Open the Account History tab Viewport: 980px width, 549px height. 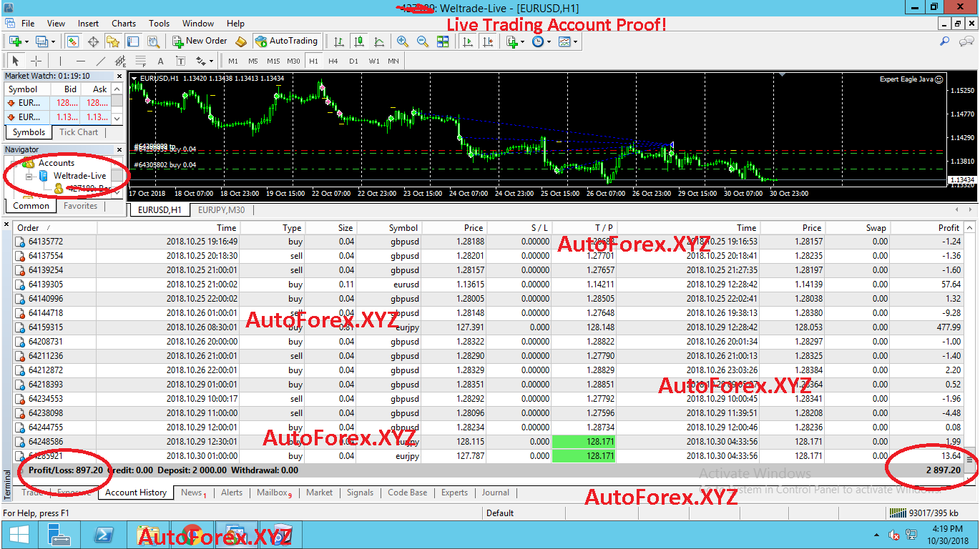[135, 493]
